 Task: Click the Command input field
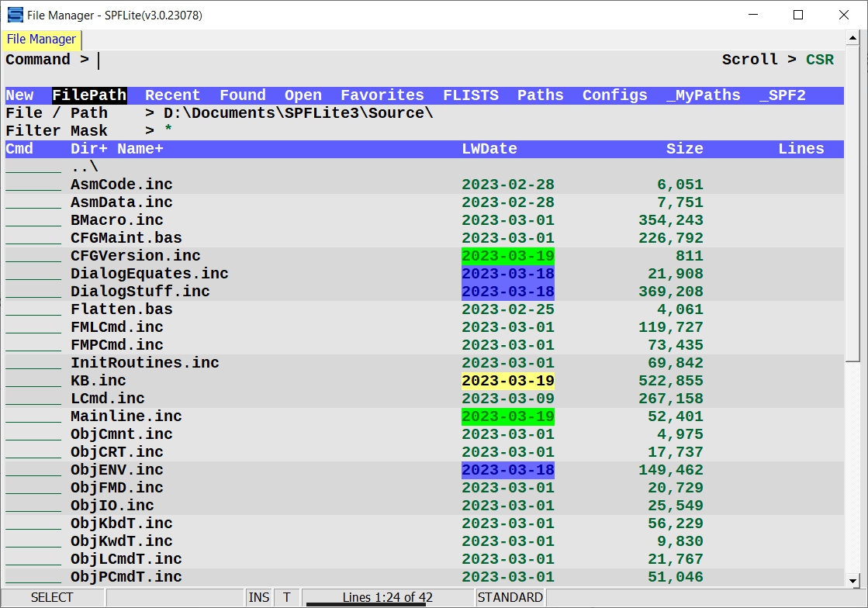pyautogui.click(x=388, y=60)
